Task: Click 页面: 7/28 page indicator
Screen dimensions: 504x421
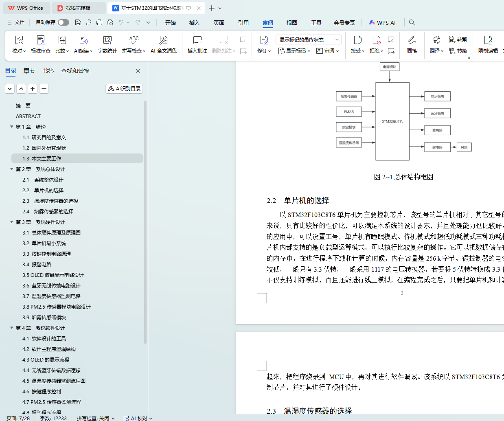Action: click(x=18, y=418)
